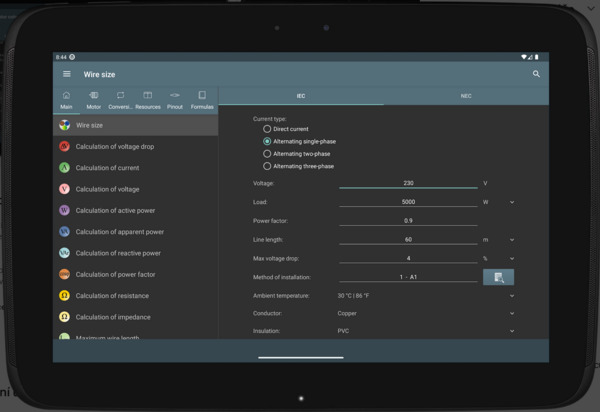Expand the Line length unit dropdown

[x=512, y=240]
